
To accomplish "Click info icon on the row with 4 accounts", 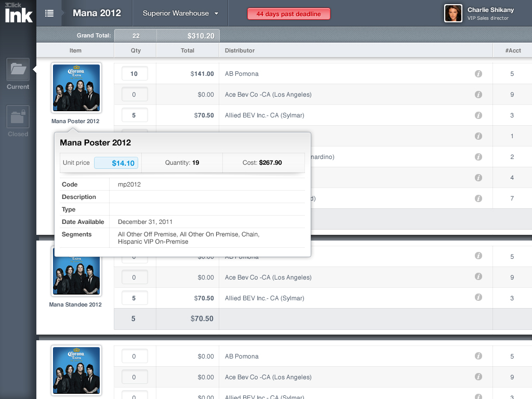I will [x=478, y=178].
